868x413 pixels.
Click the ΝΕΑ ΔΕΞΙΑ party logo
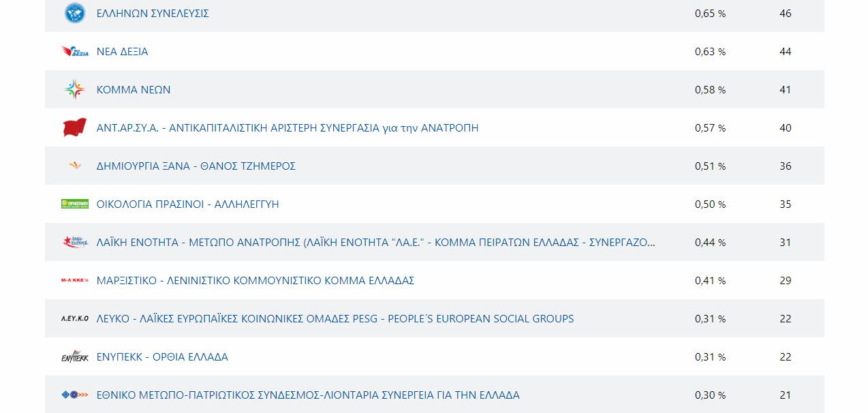coord(75,51)
